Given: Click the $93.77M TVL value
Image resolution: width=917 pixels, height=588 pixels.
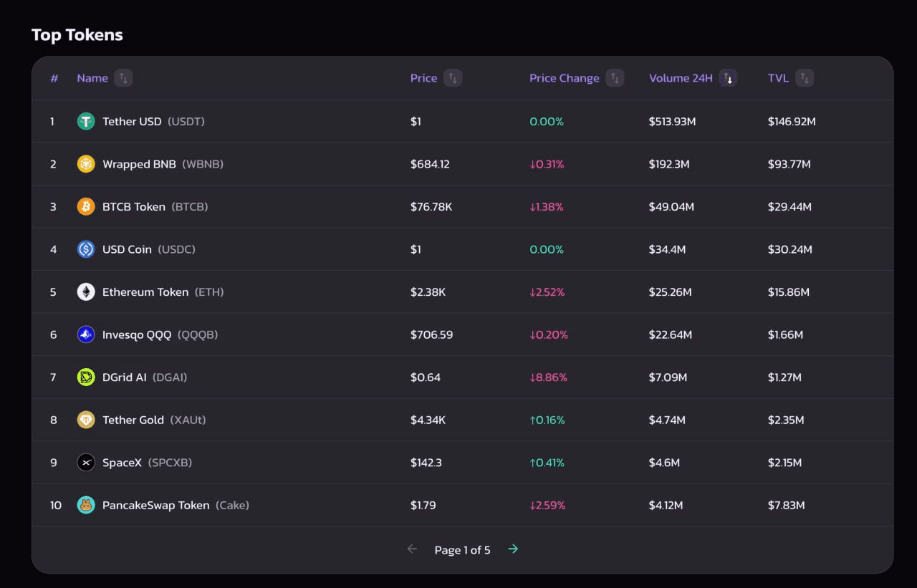Looking at the screenshot, I should pos(789,164).
